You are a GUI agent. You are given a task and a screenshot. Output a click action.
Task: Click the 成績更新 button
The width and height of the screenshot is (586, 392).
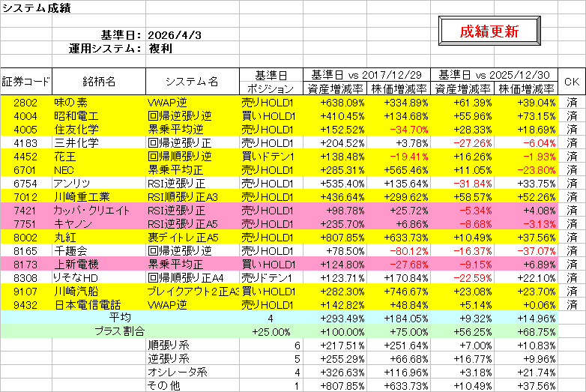tap(489, 31)
